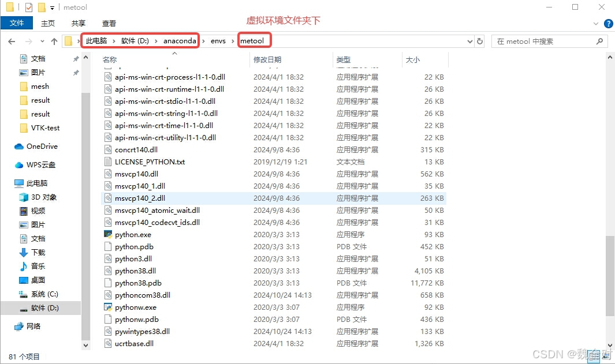Select the msvcp140_2.dll file
The width and height of the screenshot is (615, 364).
click(x=274, y=198)
